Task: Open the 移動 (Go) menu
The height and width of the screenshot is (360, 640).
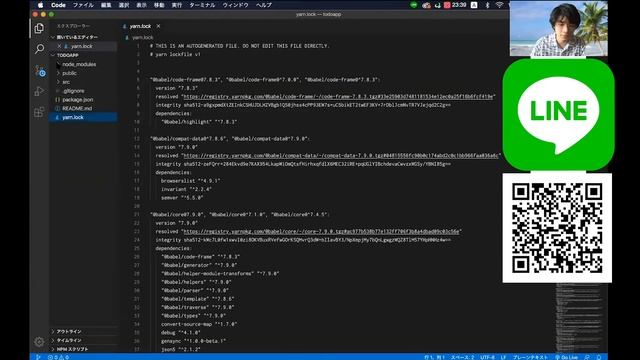Action: point(159,5)
